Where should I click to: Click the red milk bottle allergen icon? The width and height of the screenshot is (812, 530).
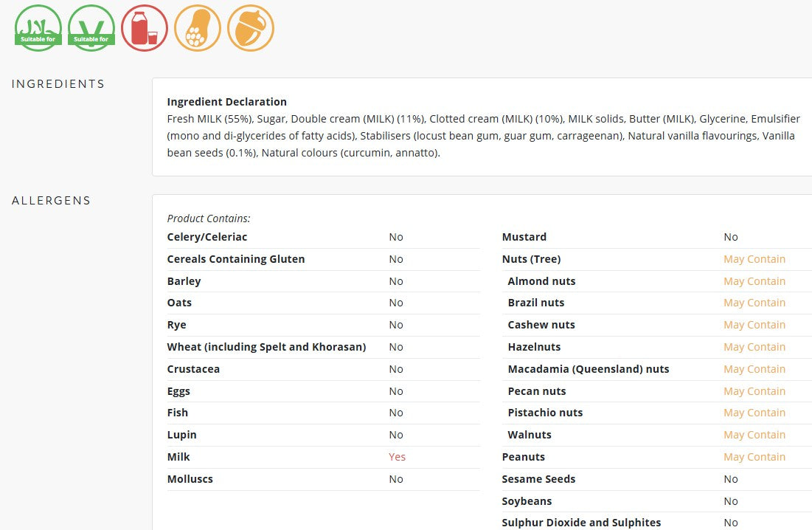coord(145,28)
